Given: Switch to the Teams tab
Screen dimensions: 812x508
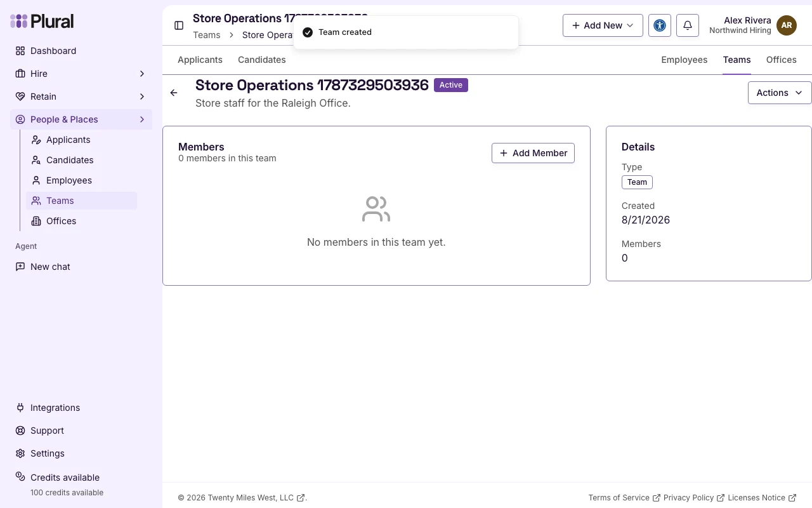Looking at the screenshot, I should click(737, 60).
